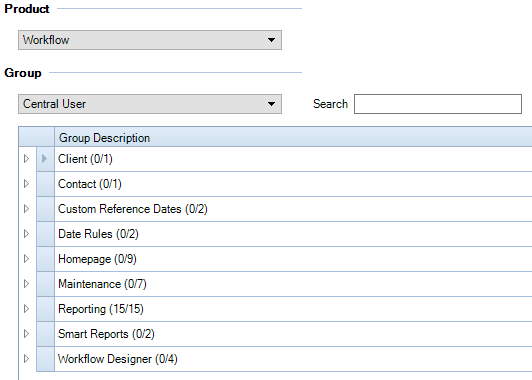Select the Contact (0/1) text

pos(90,184)
